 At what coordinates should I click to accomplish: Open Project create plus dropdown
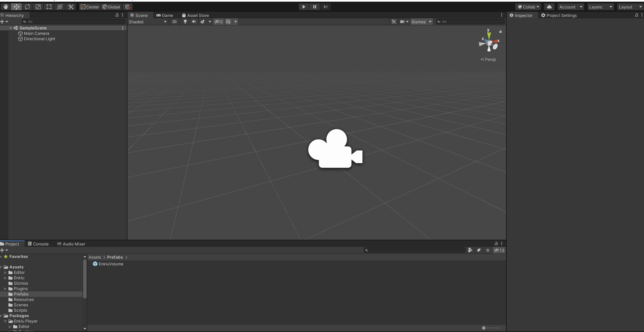(4, 250)
